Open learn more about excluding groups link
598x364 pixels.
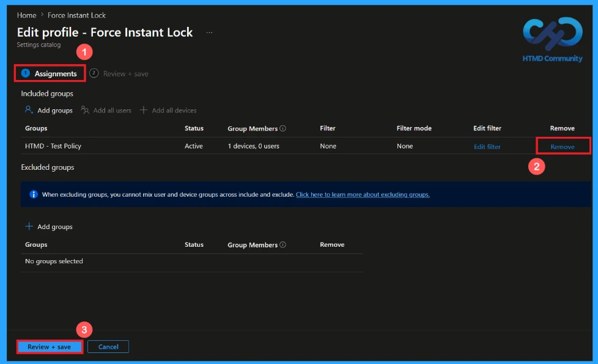tap(363, 195)
